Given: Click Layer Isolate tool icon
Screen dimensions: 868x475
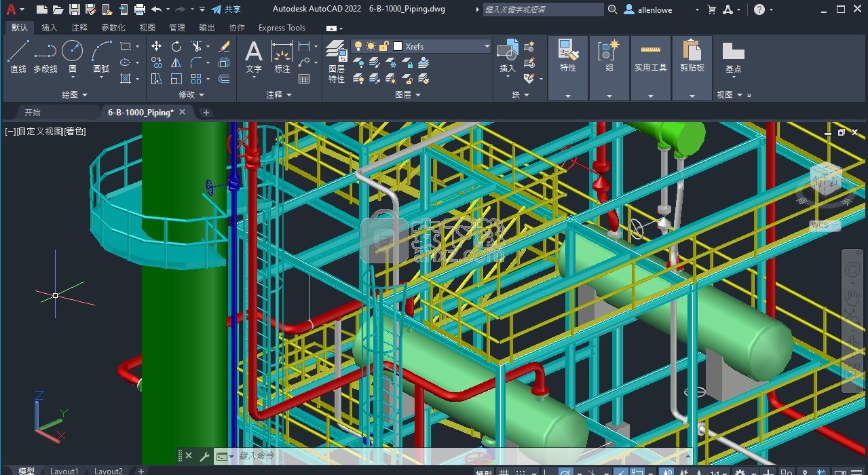Looking at the screenshot, I should 375,62.
